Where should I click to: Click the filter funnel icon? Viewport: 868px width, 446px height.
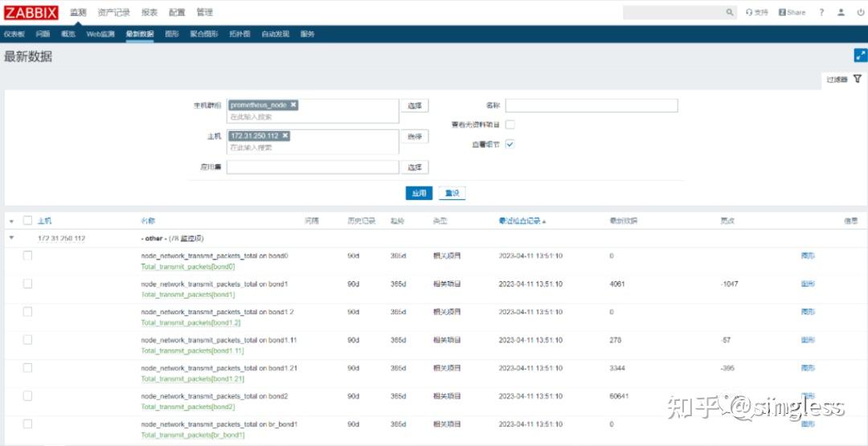pyautogui.click(x=857, y=79)
